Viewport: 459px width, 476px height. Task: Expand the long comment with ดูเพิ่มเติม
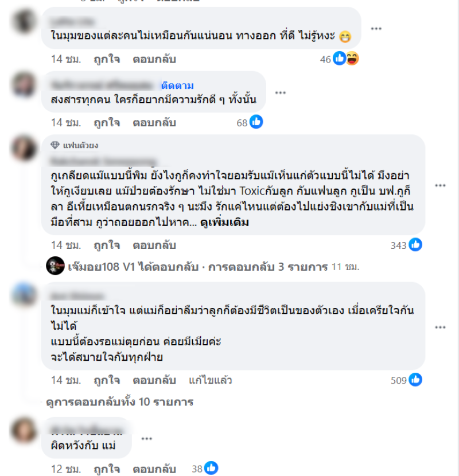[224, 222]
